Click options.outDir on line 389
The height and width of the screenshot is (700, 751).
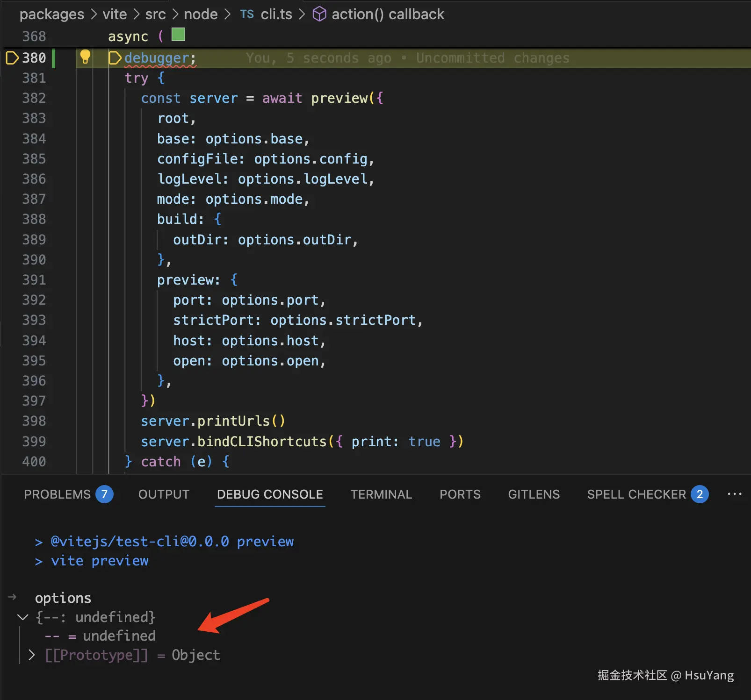click(x=295, y=240)
